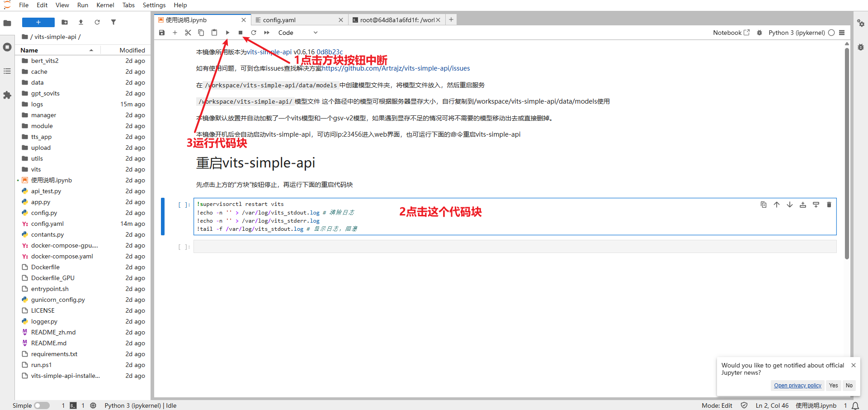Click the vits-simple-api breadcrumb path
This screenshot has height=410, width=868.
55,37
